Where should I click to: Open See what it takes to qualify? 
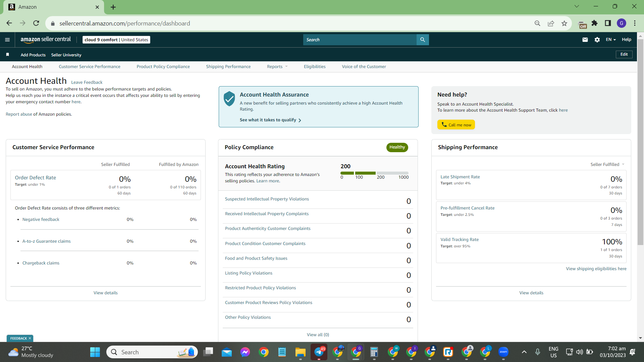pos(270,120)
